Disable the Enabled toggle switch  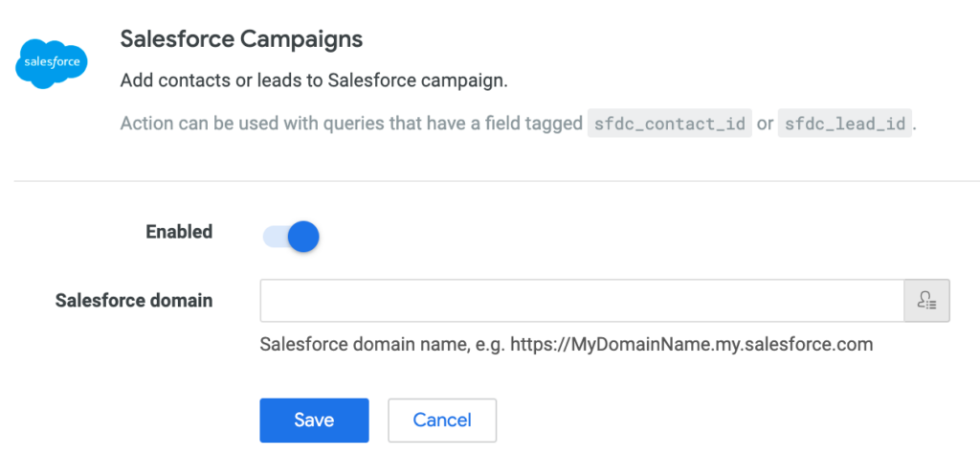291,237
